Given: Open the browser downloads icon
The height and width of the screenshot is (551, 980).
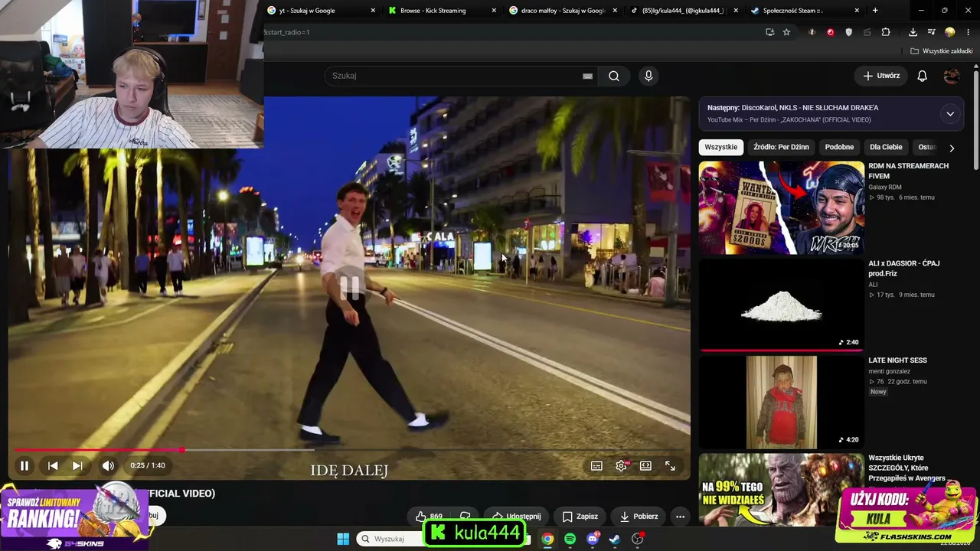Looking at the screenshot, I should [913, 32].
